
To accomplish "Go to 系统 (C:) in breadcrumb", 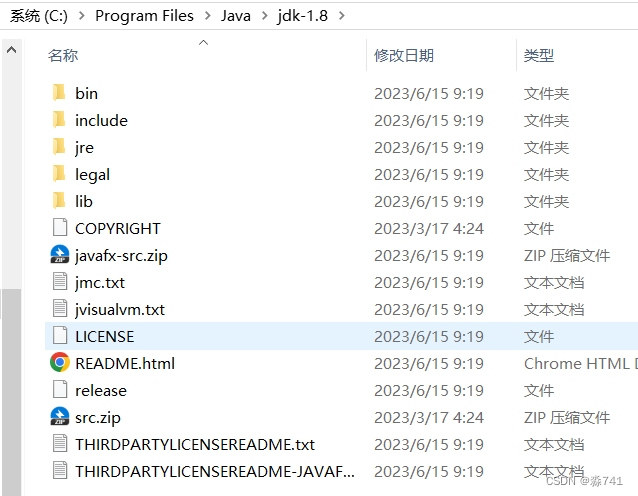I will (x=39, y=16).
